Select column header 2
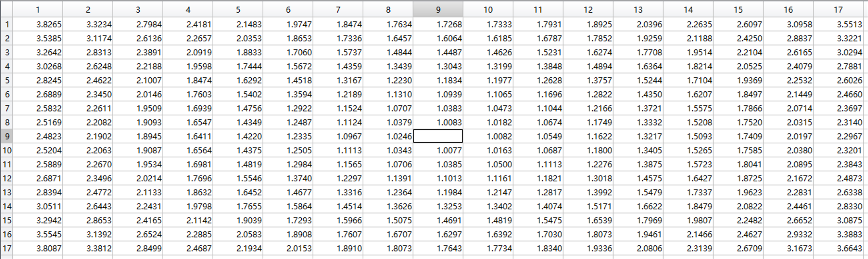Image resolution: width=868 pixels, height=259 pixels. (x=88, y=10)
